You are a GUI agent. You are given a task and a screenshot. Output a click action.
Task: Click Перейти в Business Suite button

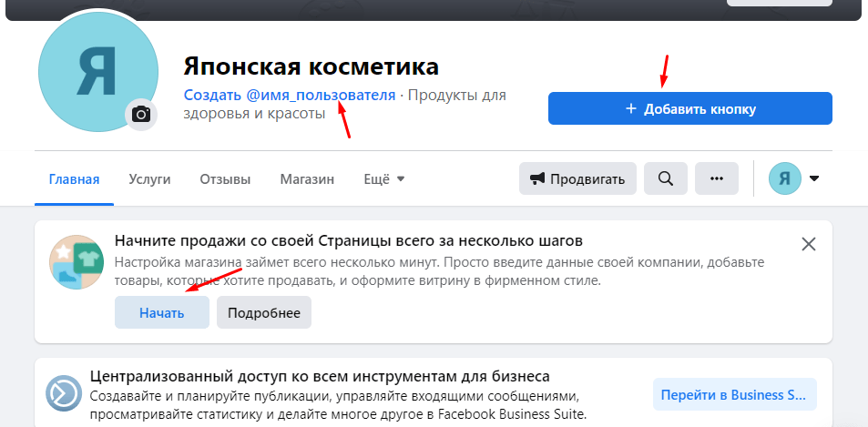[735, 394]
